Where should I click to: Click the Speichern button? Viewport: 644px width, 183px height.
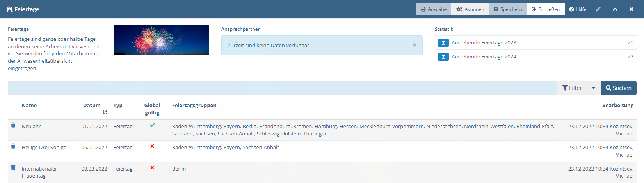[508, 9]
